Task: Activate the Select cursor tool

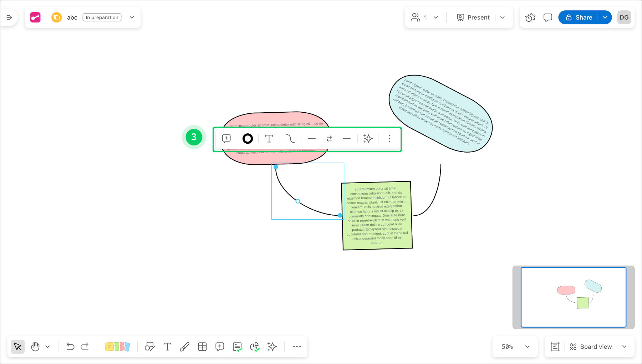Action: pos(17,347)
